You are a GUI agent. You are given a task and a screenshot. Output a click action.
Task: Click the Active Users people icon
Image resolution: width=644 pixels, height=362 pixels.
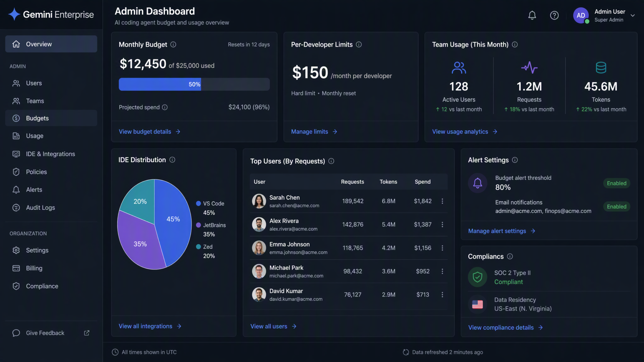pyautogui.click(x=459, y=68)
